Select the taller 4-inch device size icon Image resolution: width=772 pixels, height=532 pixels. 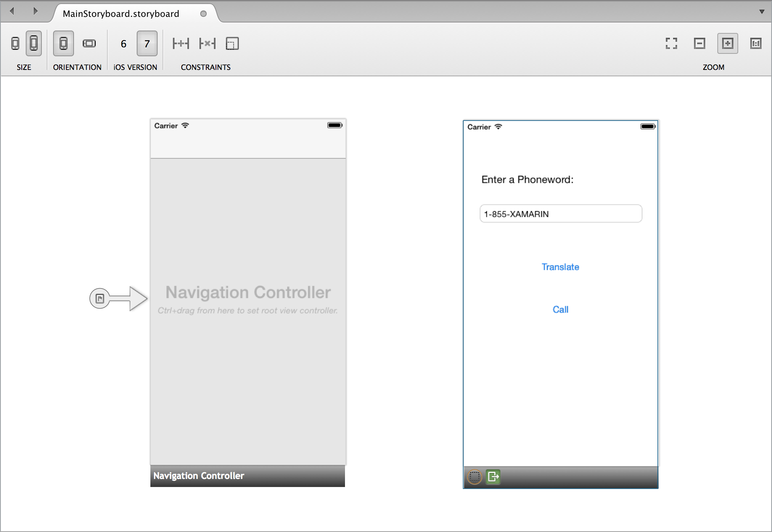[x=34, y=43]
